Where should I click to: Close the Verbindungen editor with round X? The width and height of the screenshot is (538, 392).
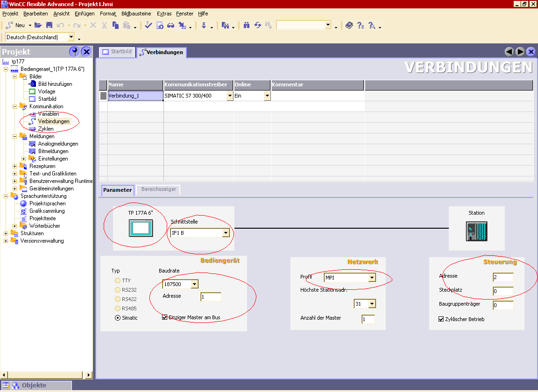point(531,52)
